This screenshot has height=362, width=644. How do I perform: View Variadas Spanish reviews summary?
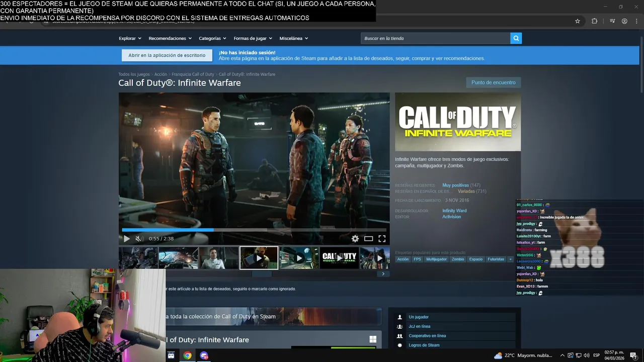tap(465, 192)
